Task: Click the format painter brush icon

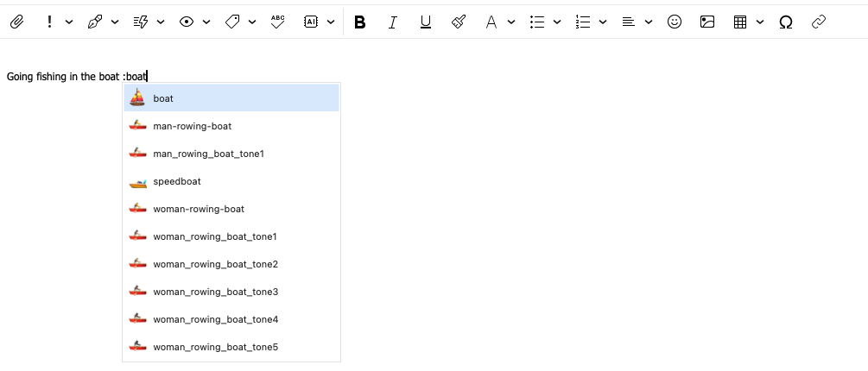Action: [459, 22]
